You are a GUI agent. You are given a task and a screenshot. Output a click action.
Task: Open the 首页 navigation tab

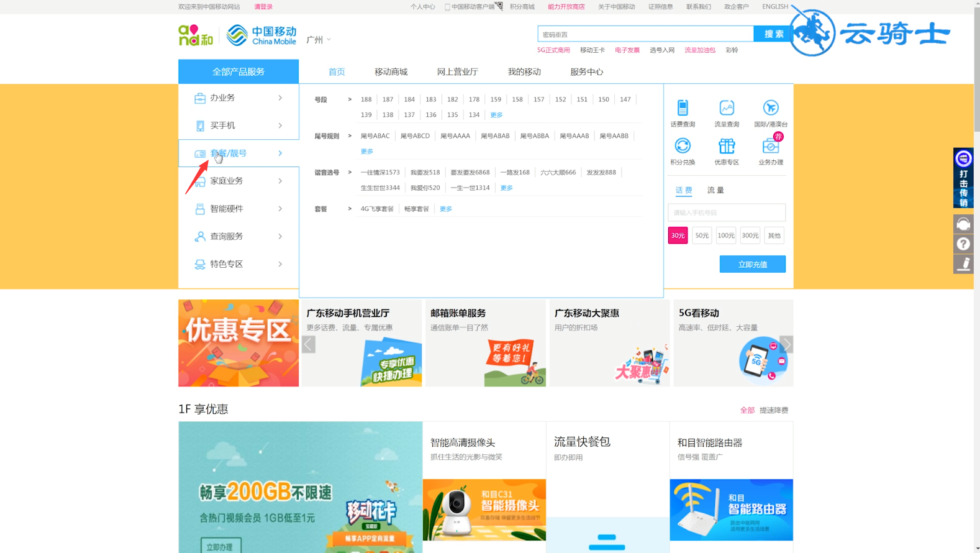pyautogui.click(x=337, y=72)
